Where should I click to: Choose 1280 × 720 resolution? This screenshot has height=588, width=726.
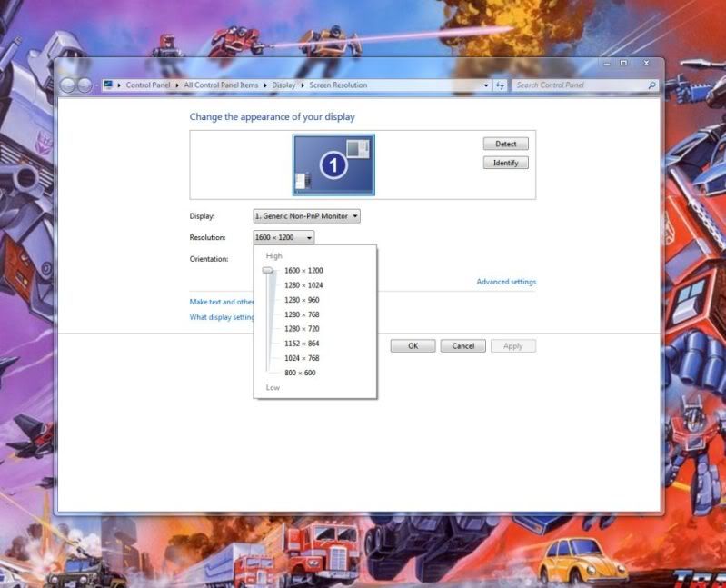point(302,329)
